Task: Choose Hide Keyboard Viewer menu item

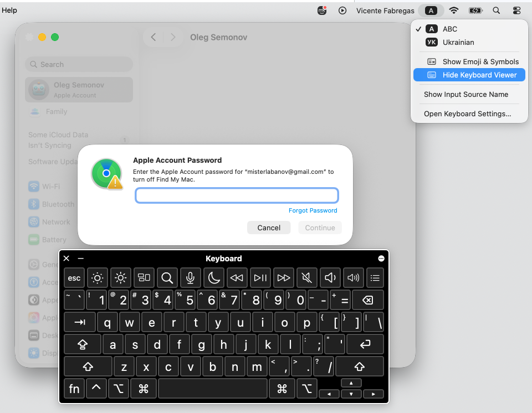Action: tap(469, 75)
